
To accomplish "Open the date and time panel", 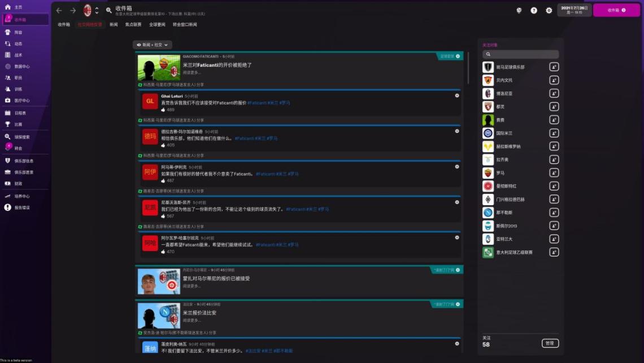I will point(574,10).
